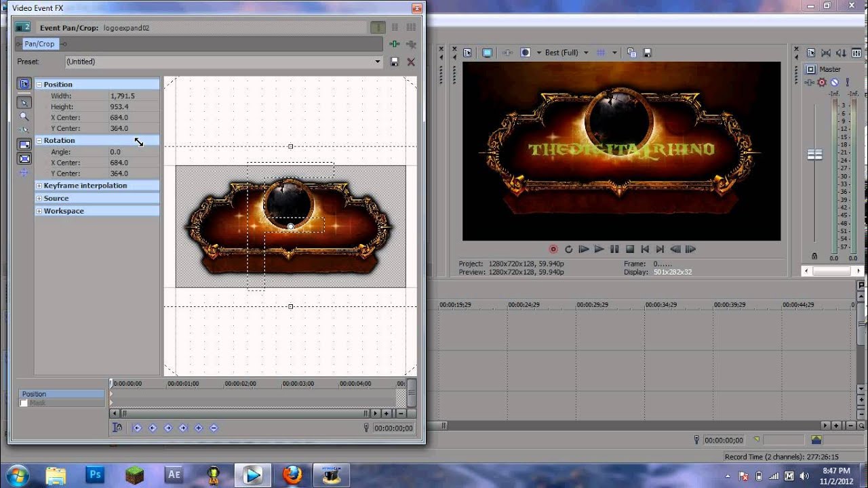868x488 pixels.
Task: Expand the Keyframe interpolation group
Action: [39, 186]
